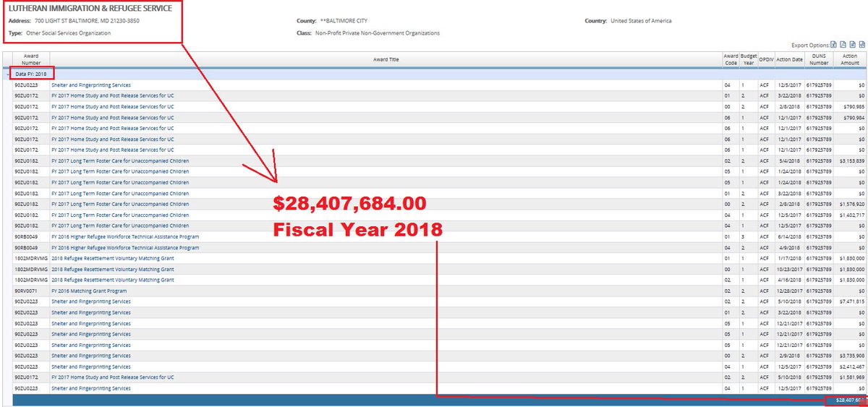Select the County value **BALTIMORE CITY
Image resolution: width=868 pixels, height=407 pixels.
[x=344, y=21]
